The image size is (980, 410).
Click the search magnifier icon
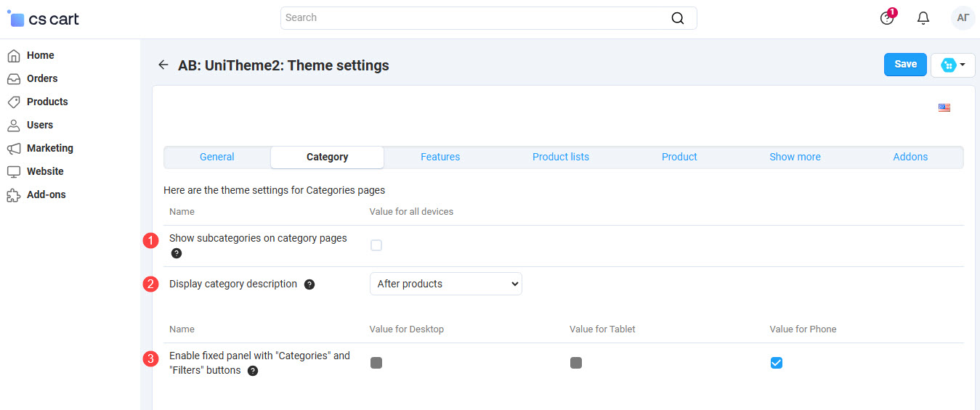pos(677,18)
